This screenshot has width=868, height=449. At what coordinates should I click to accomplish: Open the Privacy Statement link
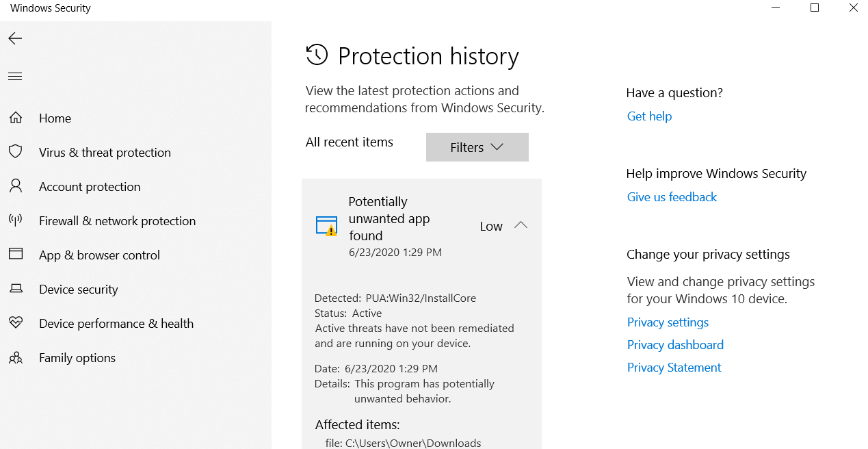click(x=674, y=368)
